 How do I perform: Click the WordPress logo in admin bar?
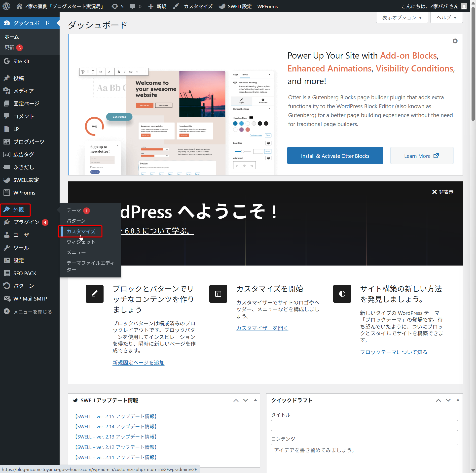(x=6, y=6)
